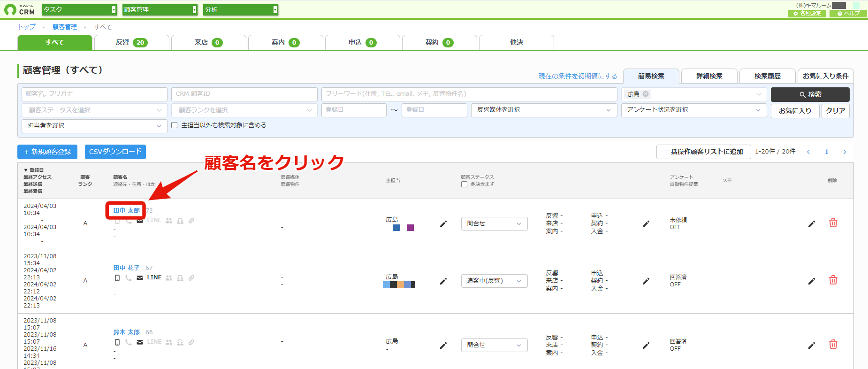Viewport: 868px width, 369px height.
Task: Edit the memo for 田中 花子
Action: [812, 281]
